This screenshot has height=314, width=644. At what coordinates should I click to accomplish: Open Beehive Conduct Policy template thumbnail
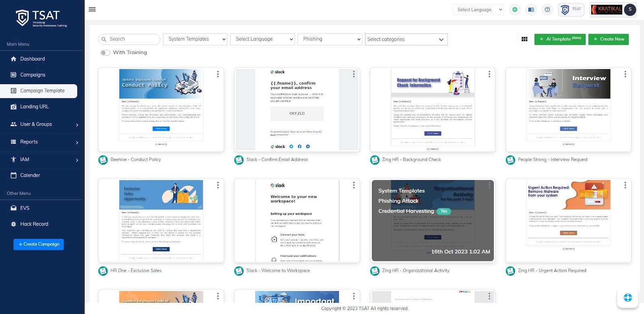pyautogui.click(x=161, y=109)
